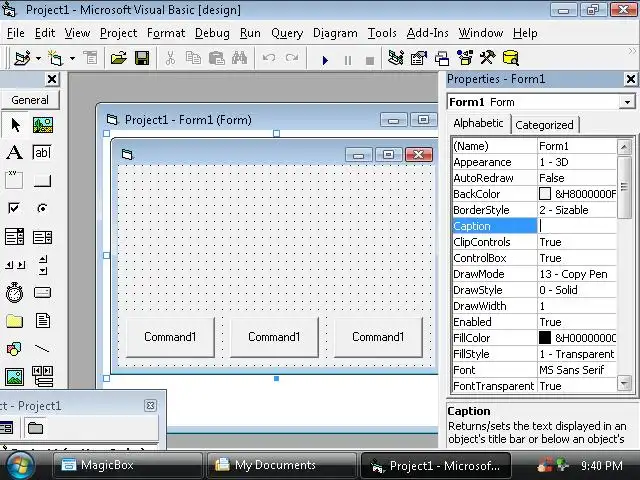Click the FillColor black color swatch
The height and width of the screenshot is (480, 640).
coord(545,338)
